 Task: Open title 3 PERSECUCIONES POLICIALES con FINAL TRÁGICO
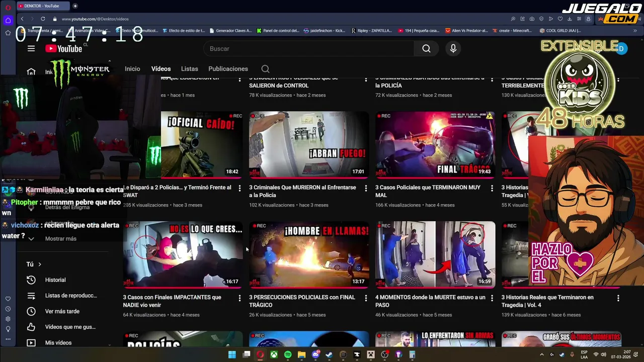coord(302,301)
